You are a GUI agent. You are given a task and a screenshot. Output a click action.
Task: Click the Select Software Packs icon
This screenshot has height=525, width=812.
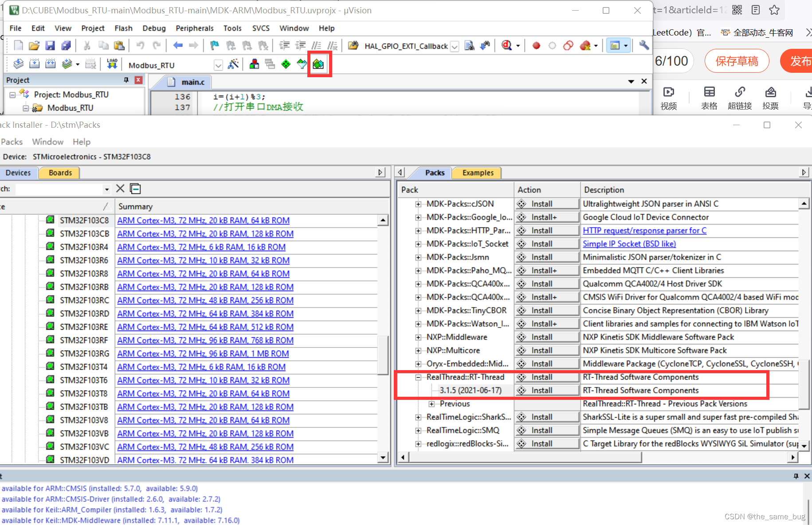(x=302, y=64)
